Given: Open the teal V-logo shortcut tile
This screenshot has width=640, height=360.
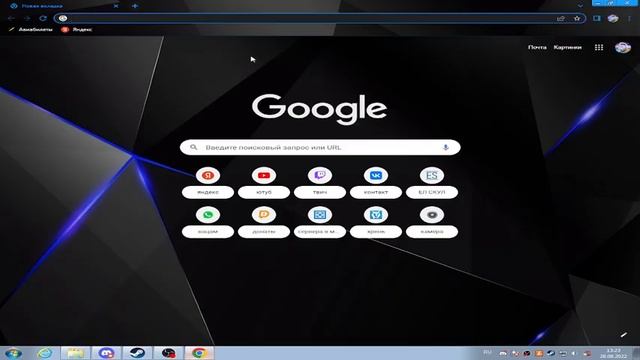Looking at the screenshot, I should click(x=376, y=222).
